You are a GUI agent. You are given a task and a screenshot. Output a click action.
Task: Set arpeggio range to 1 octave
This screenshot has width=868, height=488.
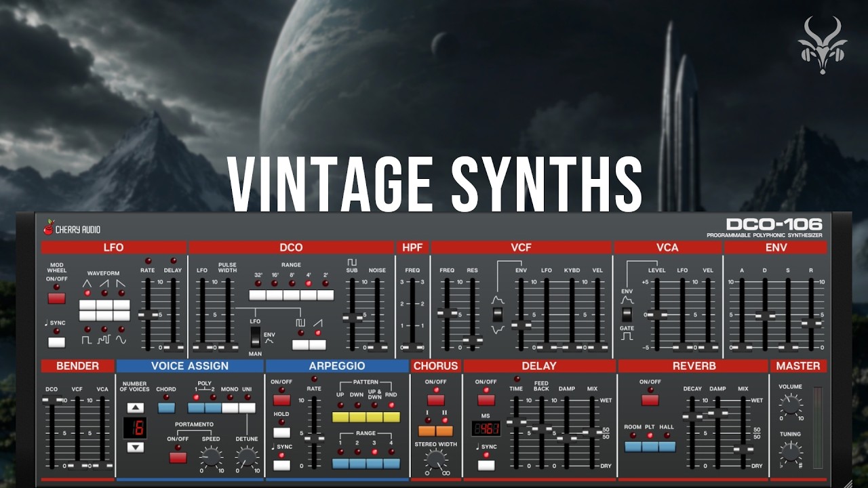tap(340, 464)
